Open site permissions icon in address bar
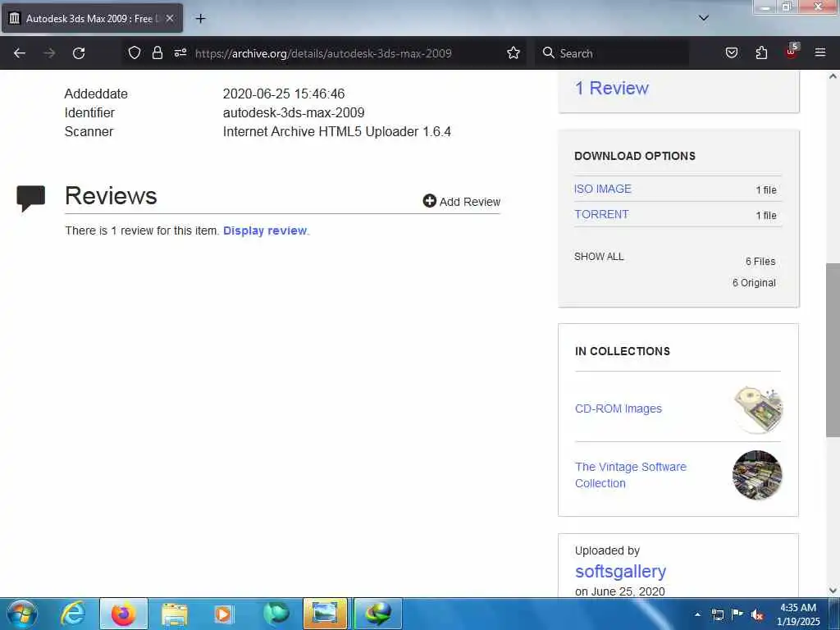Viewport: 840px width, 630px height. pyautogui.click(x=180, y=52)
